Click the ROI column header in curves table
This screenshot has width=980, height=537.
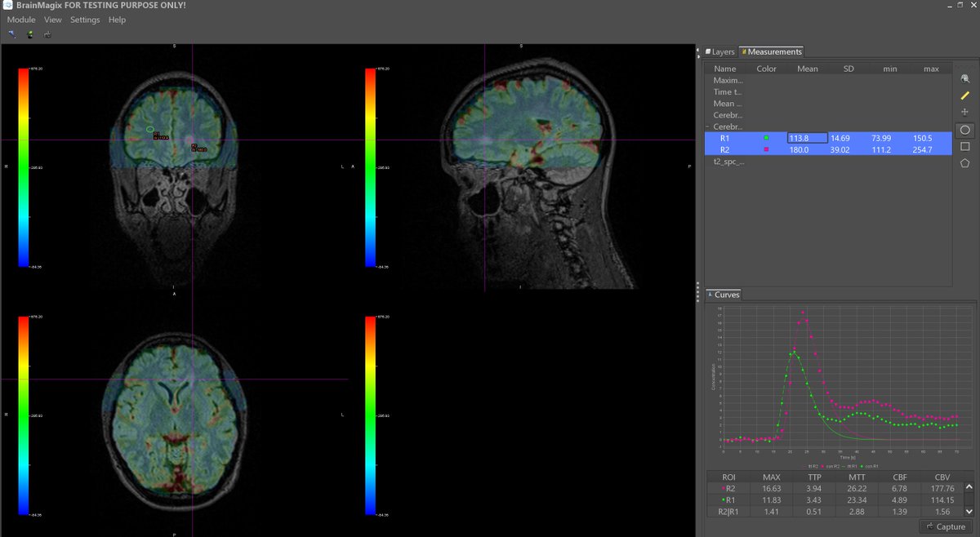click(728, 477)
